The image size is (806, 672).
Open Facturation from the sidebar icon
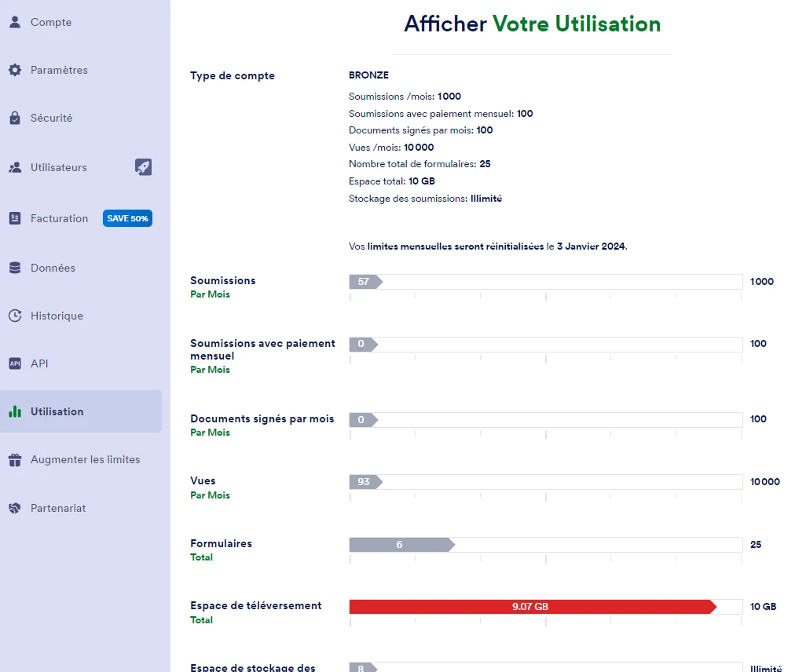(16, 218)
